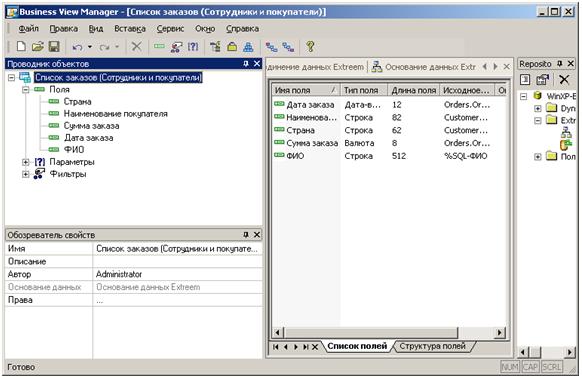This screenshot has height=380, width=582.
Task: Jump to first sheet tab with navigation arrow
Action: click(x=275, y=347)
